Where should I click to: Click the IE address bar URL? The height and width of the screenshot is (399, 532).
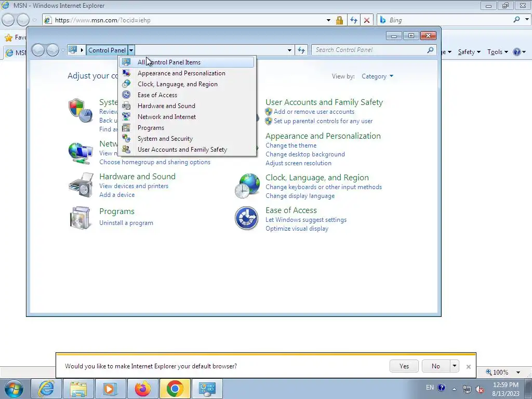103,20
